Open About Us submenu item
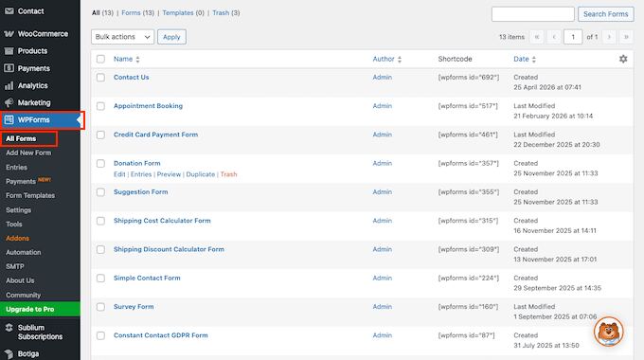 coord(20,280)
